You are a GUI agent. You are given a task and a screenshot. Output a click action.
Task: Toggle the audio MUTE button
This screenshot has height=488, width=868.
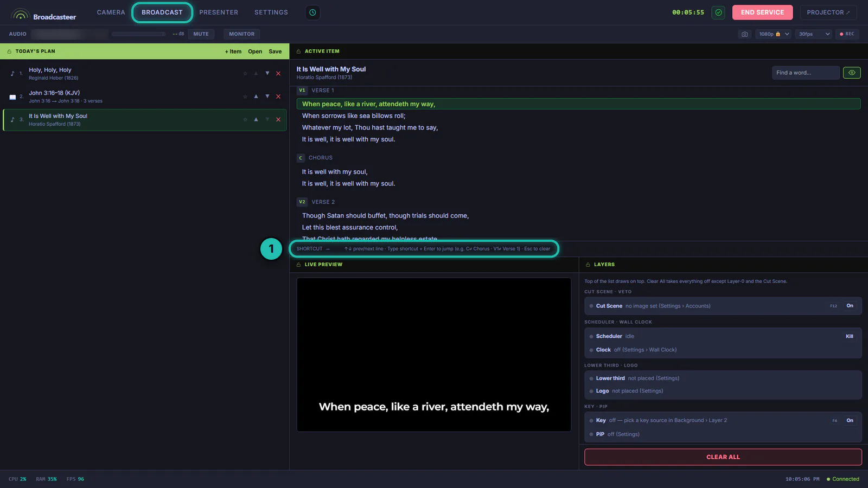(x=201, y=34)
